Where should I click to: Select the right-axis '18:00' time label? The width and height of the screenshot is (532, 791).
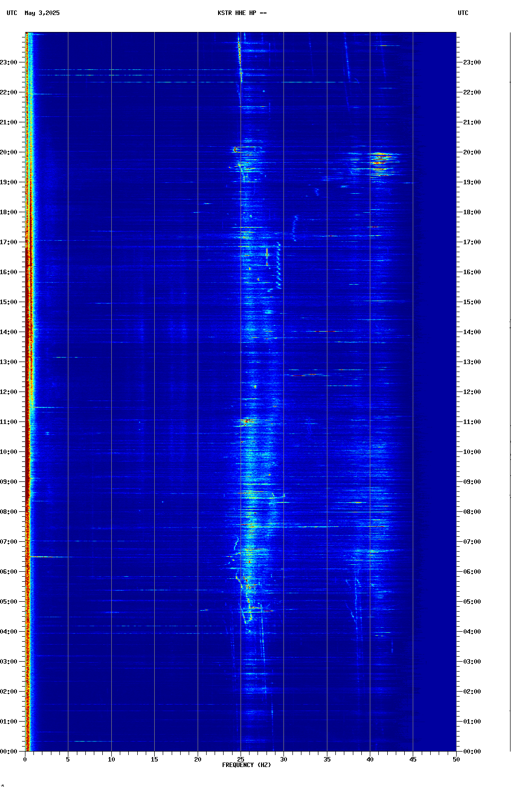click(472, 212)
